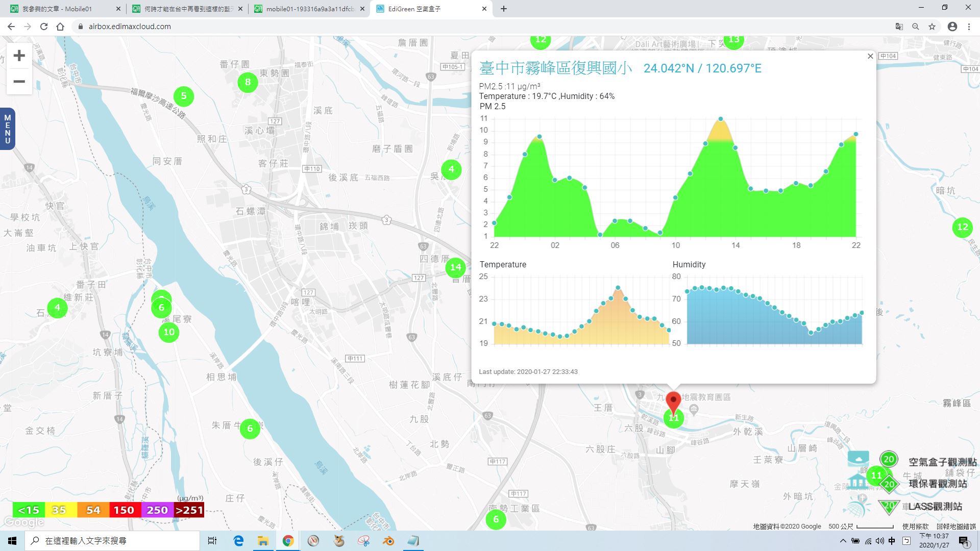
Task: Select sensor marker 6 at 南勢工業區
Action: coord(496,519)
